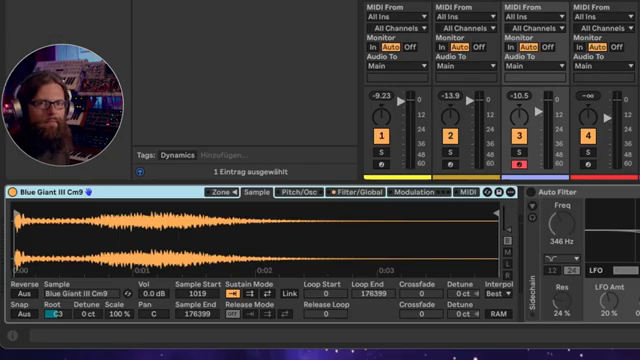Toggle track 3 activator button
640x360 pixels.
(x=519, y=136)
